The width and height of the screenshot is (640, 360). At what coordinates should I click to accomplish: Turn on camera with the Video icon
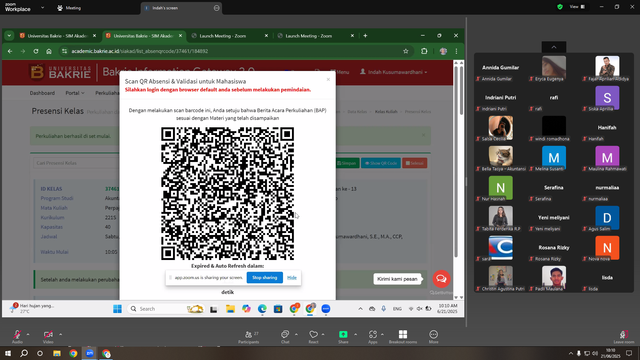[x=48, y=334]
